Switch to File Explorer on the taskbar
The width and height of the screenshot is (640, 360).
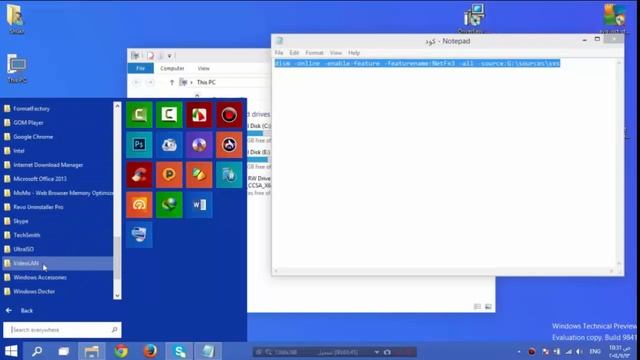pos(92,351)
